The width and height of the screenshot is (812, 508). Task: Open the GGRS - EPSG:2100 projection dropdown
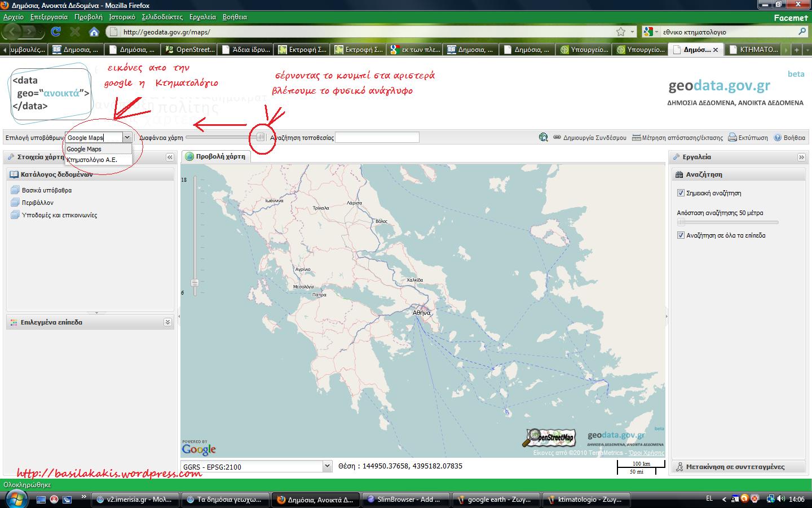click(326, 466)
